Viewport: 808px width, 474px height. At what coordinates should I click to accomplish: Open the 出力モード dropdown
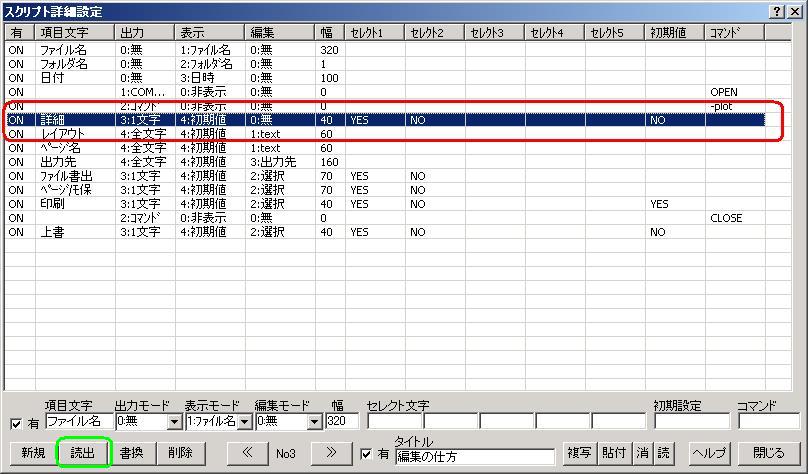pos(174,422)
